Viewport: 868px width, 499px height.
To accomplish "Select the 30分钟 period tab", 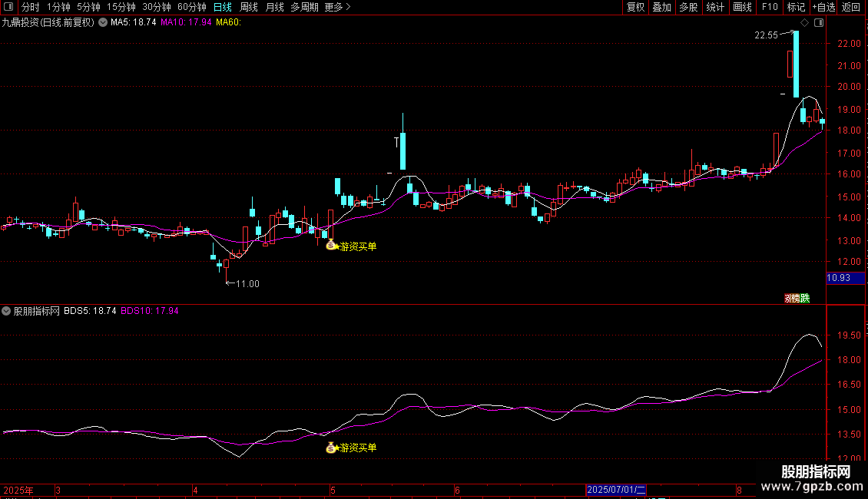I will (x=156, y=7).
